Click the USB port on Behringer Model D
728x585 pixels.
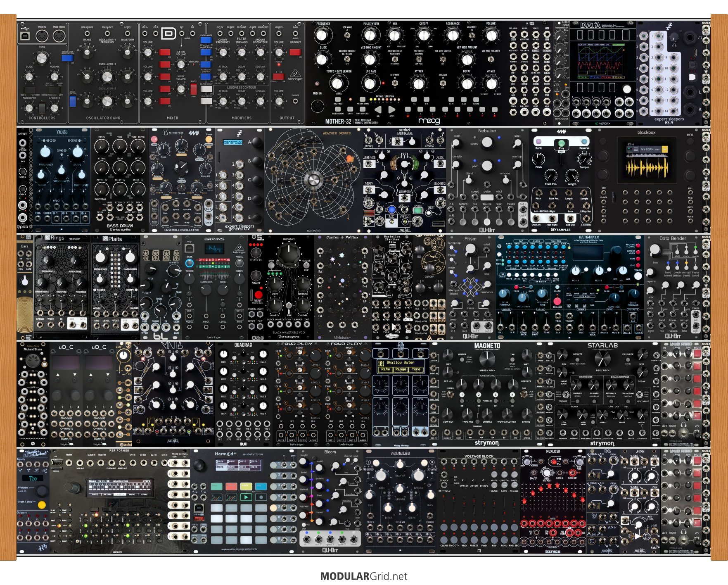point(25,36)
